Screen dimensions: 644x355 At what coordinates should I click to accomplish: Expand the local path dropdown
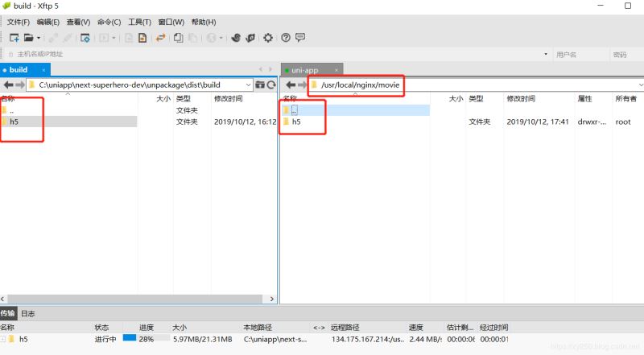(247, 85)
